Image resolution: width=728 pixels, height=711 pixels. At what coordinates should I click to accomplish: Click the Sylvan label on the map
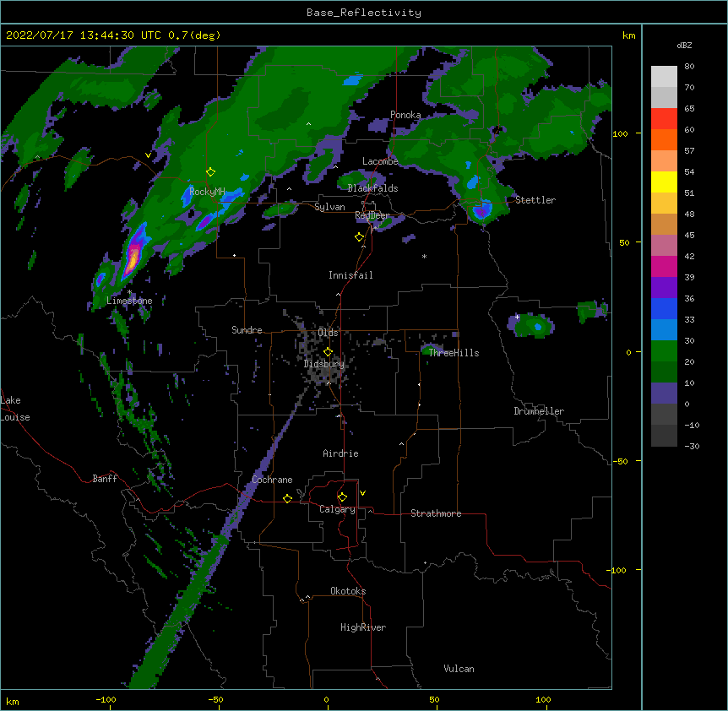tap(329, 207)
